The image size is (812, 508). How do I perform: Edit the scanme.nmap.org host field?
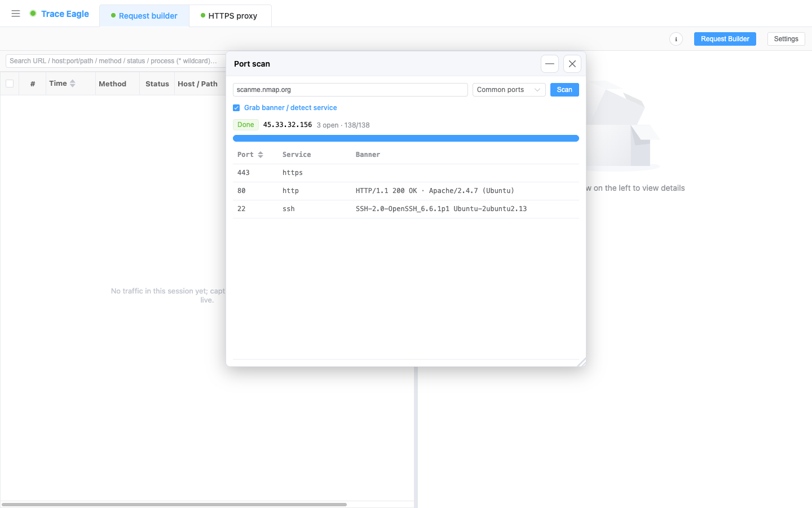(350, 90)
